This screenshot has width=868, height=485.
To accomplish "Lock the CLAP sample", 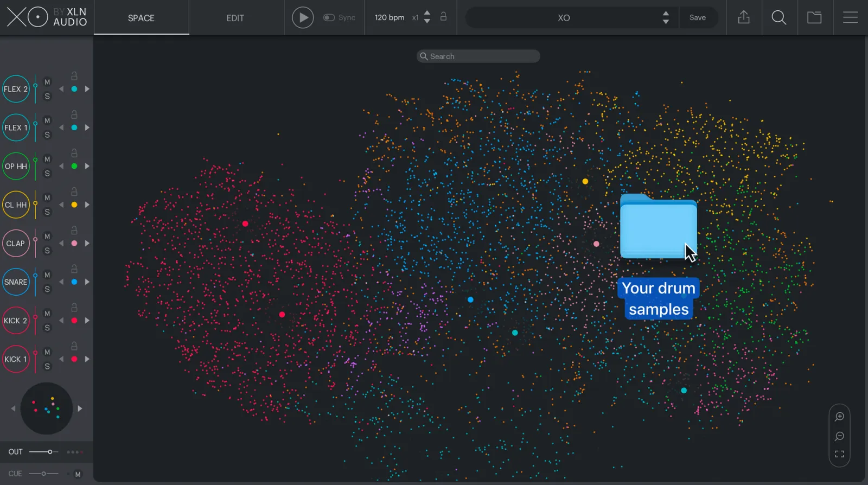I will pyautogui.click(x=74, y=230).
